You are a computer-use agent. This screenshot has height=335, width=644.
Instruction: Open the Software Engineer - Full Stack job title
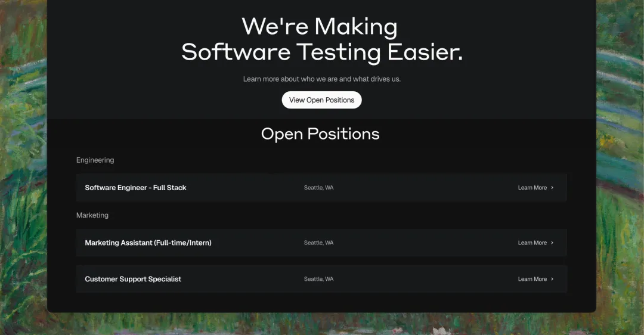point(135,188)
